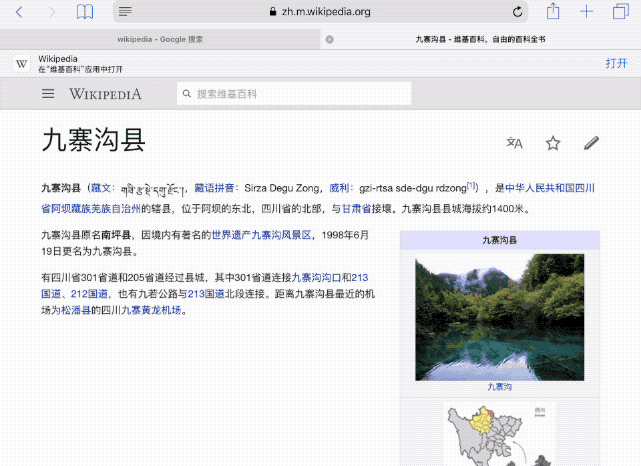Star the article to watchlist

[x=553, y=143]
